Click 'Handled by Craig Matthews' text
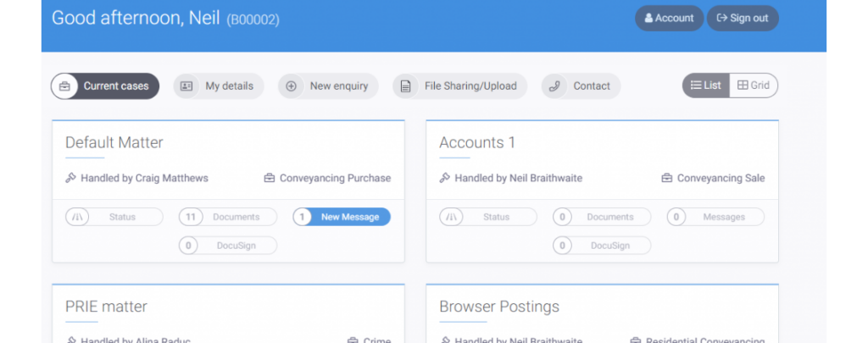 coord(144,178)
